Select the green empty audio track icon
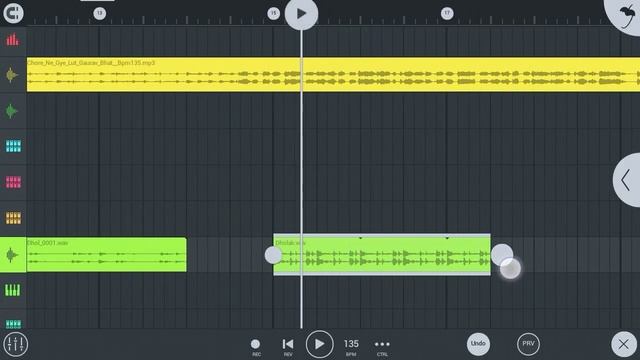The width and height of the screenshot is (640, 360). click(12, 111)
